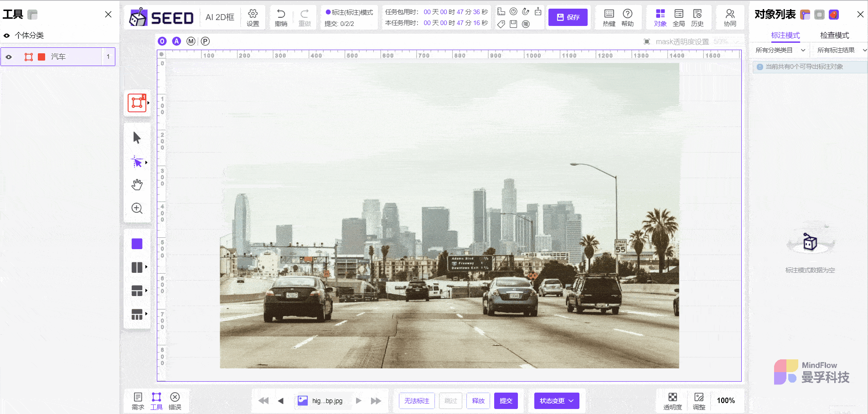Click the tag label icon in toolbar
This screenshot has height=414, width=868.
click(x=501, y=24)
